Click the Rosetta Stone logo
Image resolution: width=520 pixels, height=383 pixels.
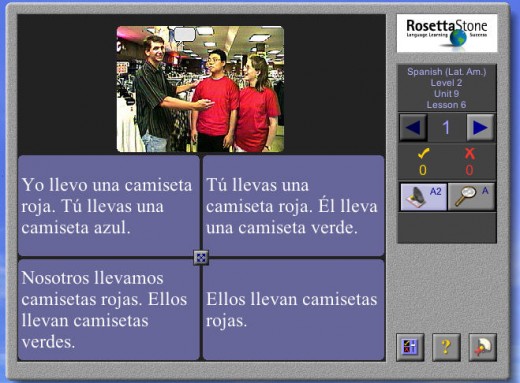[447, 33]
